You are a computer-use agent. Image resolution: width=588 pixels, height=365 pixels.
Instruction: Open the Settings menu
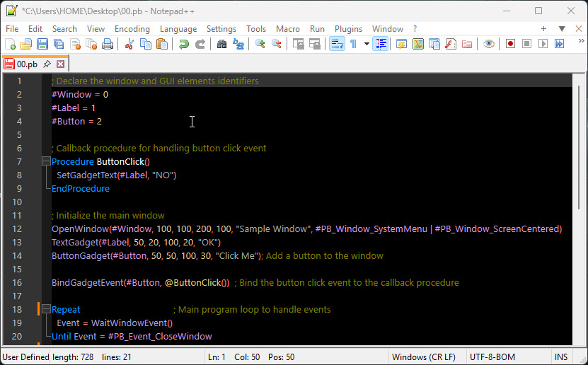(221, 29)
